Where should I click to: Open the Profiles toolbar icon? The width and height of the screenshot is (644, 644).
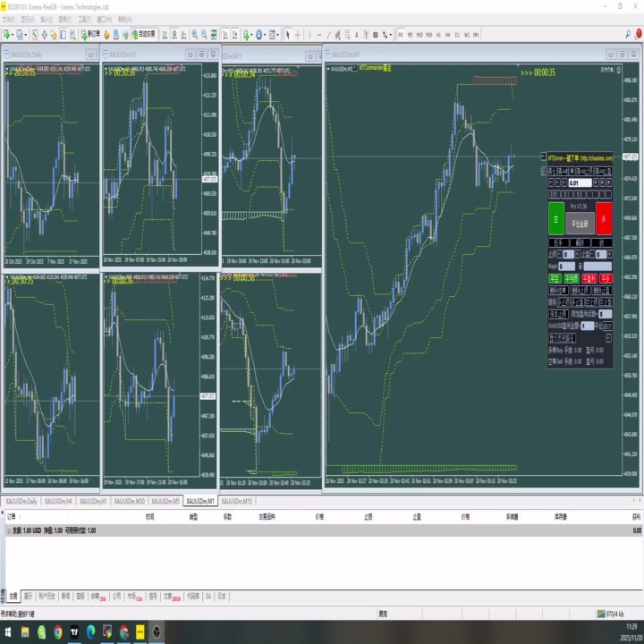point(20,35)
